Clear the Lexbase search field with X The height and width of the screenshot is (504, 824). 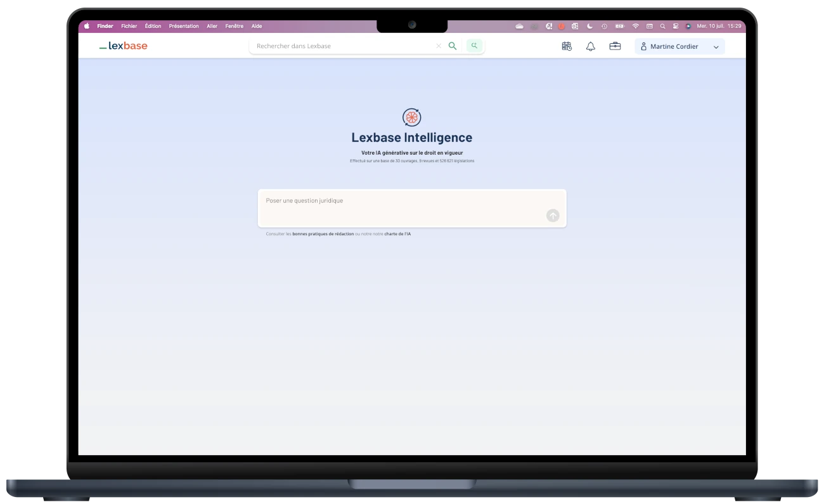(x=439, y=46)
